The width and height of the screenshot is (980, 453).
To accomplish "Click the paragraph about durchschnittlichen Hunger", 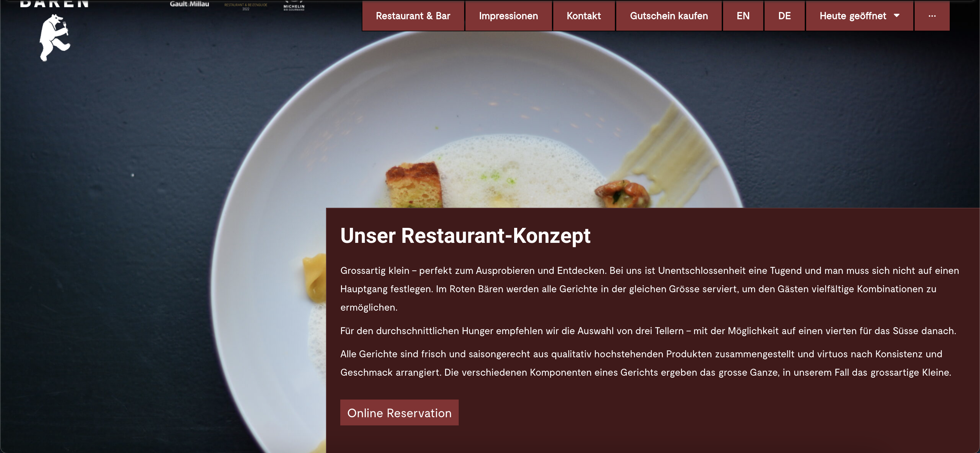I will 648,330.
